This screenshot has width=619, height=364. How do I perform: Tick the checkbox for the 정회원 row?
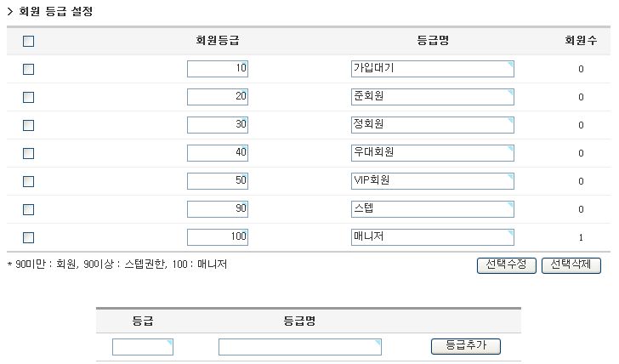(x=28, y=125)
